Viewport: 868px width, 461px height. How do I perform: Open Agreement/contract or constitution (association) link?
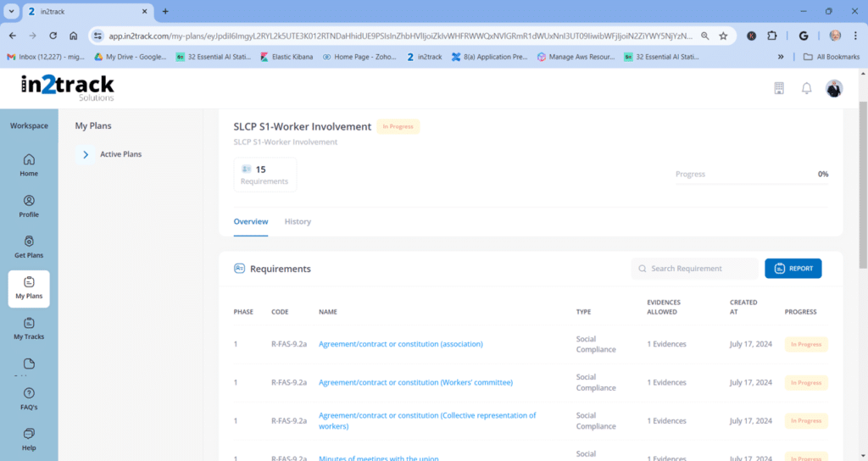click(x=400, y=344)
